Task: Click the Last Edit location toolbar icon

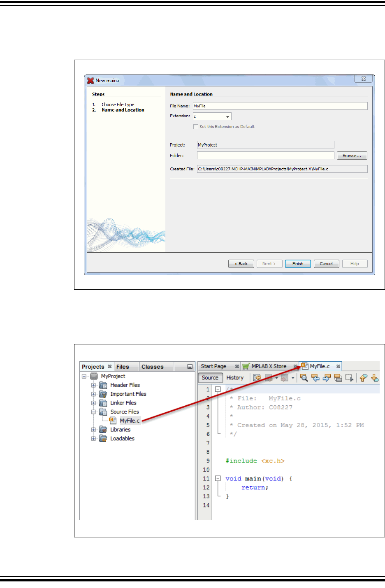Action: click(257, 378)
